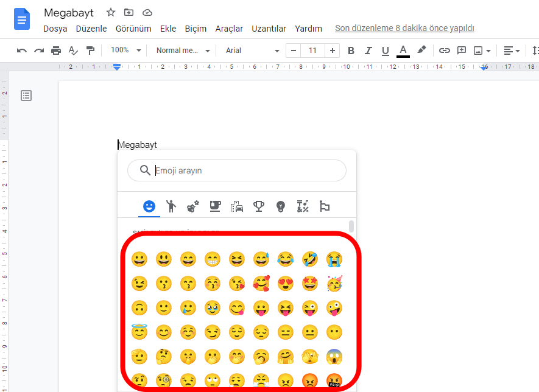Toggle Bold formatting
The image size is (539, 392).
(351, 51)
